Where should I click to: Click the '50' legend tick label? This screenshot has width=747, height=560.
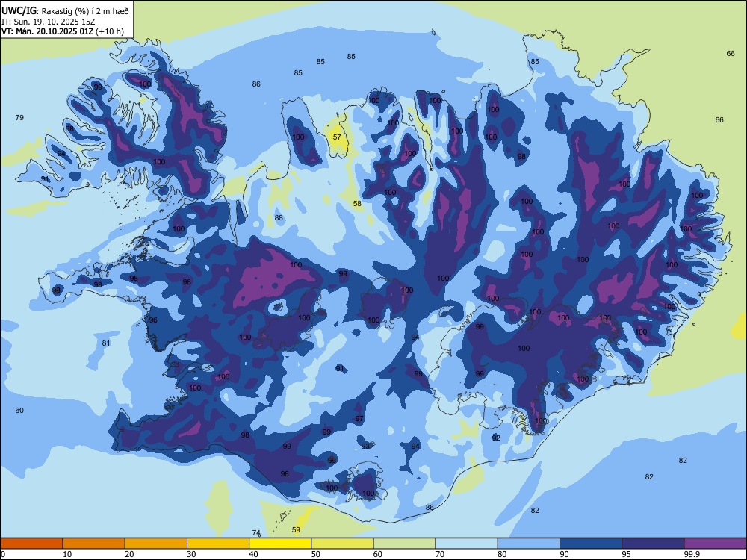click(x=316, y=554)
